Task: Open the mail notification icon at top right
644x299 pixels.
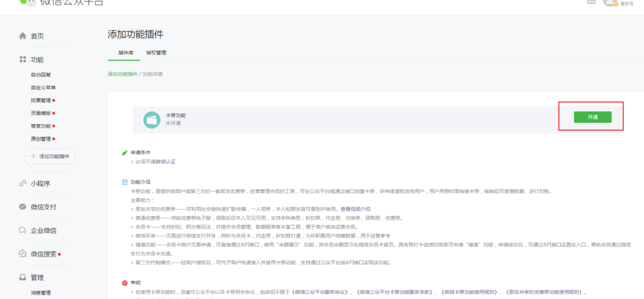Action: (591, 2)
